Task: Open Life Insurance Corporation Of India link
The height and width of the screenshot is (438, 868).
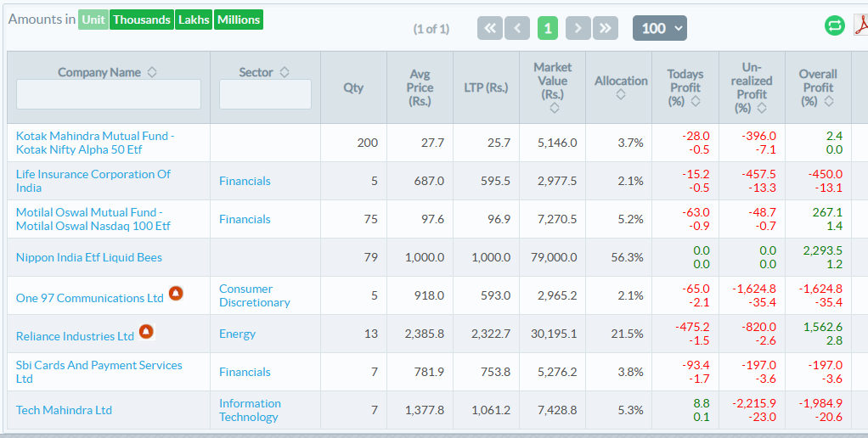Action: [93, 181]
